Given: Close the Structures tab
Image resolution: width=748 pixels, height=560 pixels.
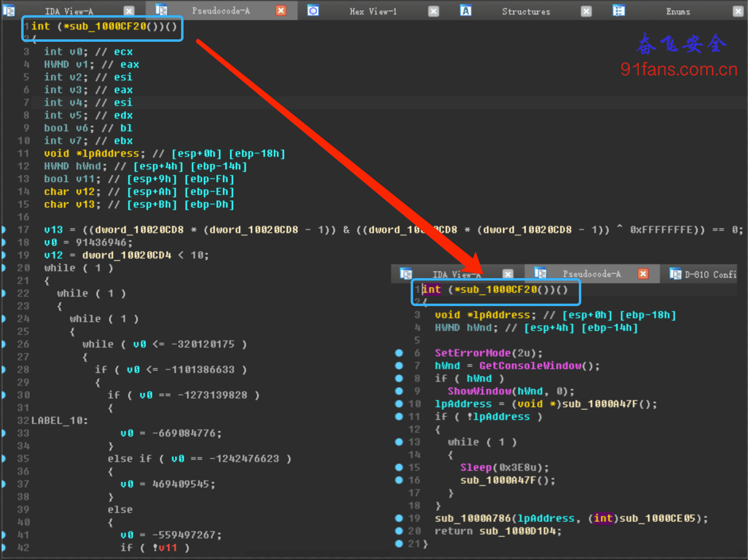Looking at the screenshot, I should (x=586, y=11).
